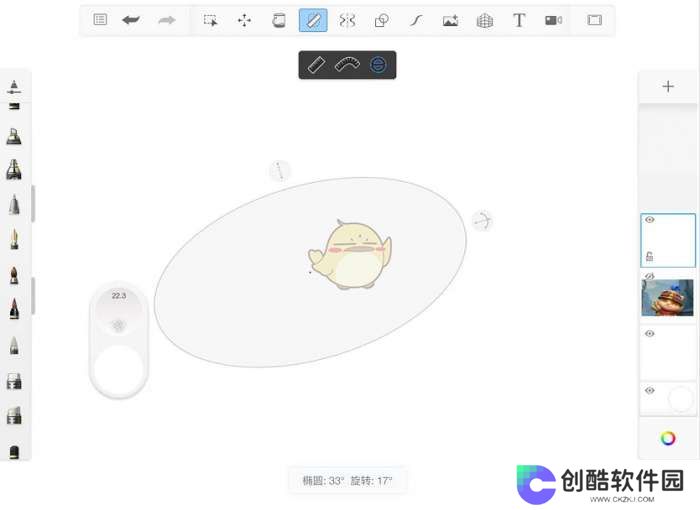Select the dark double-tip marker brush
The image size is (700, 510).
(14, 170)
